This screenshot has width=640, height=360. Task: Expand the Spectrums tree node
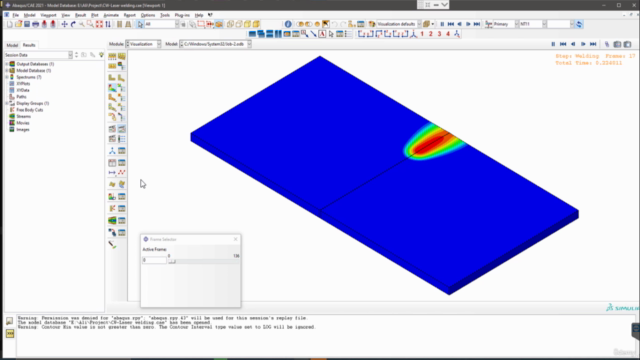[x=7, y=77]
